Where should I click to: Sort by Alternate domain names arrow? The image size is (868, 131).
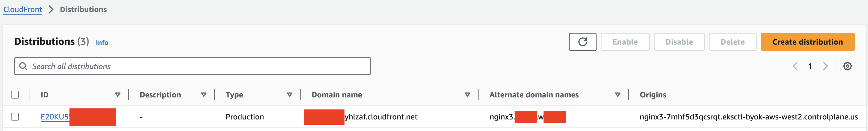pyautogui.click(x=618, y=95)
